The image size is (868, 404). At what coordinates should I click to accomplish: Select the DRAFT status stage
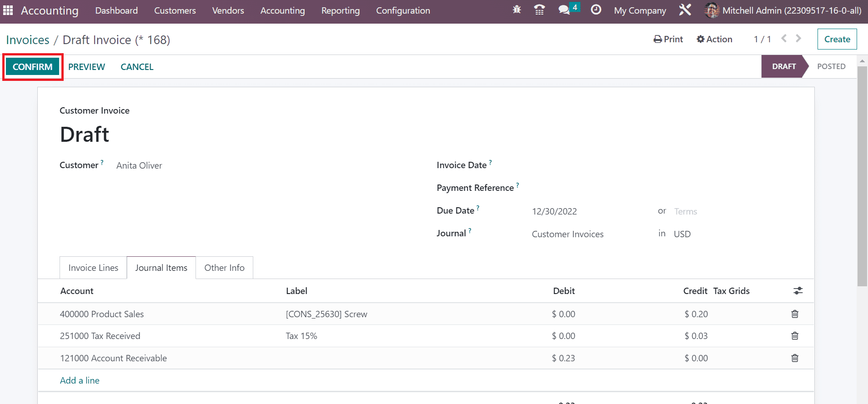tap(784, 66)
